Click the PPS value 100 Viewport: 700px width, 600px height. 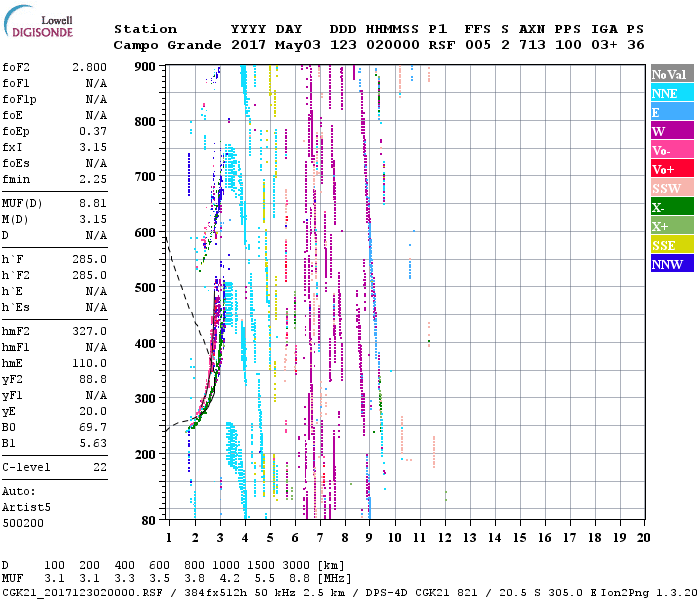(x=568, y=45)
